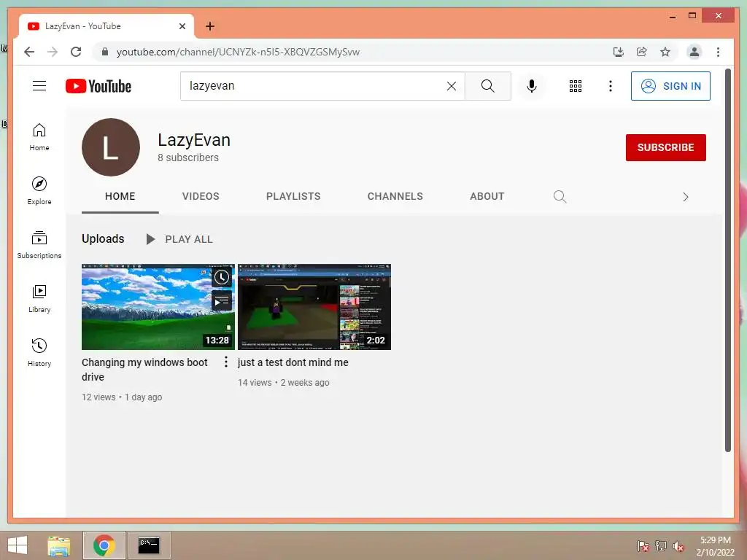Screen dimensions: 747x560
Task: Open the YouTube settings three-dot menu
Action: point(611,86)
